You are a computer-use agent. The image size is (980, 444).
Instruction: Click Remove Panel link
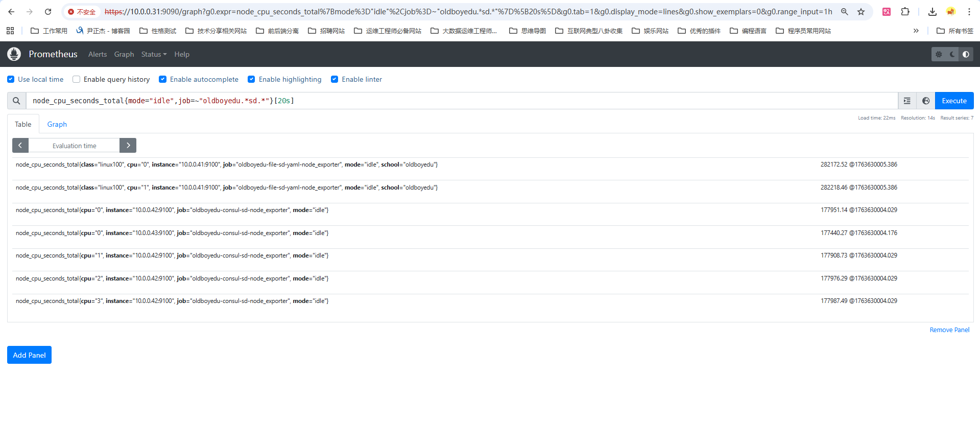949,330
